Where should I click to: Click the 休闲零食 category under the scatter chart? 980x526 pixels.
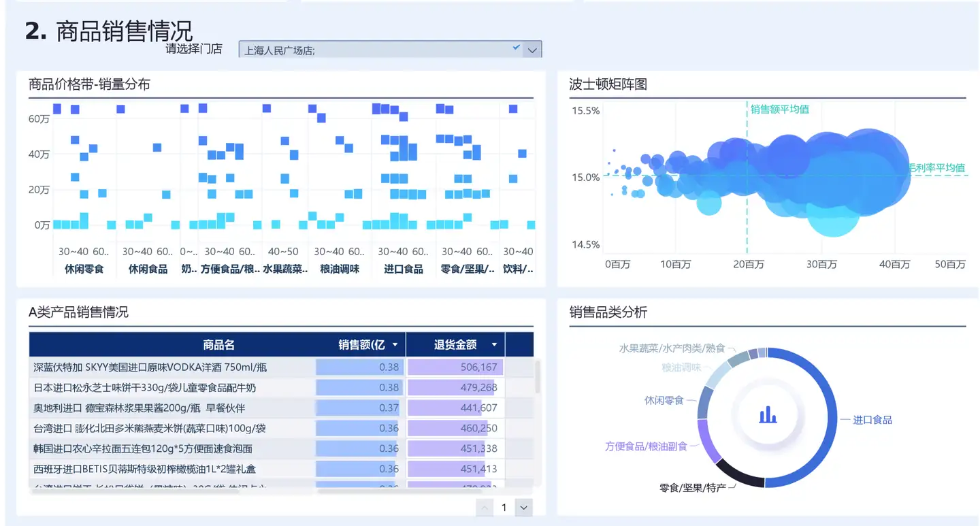(84, 269)
